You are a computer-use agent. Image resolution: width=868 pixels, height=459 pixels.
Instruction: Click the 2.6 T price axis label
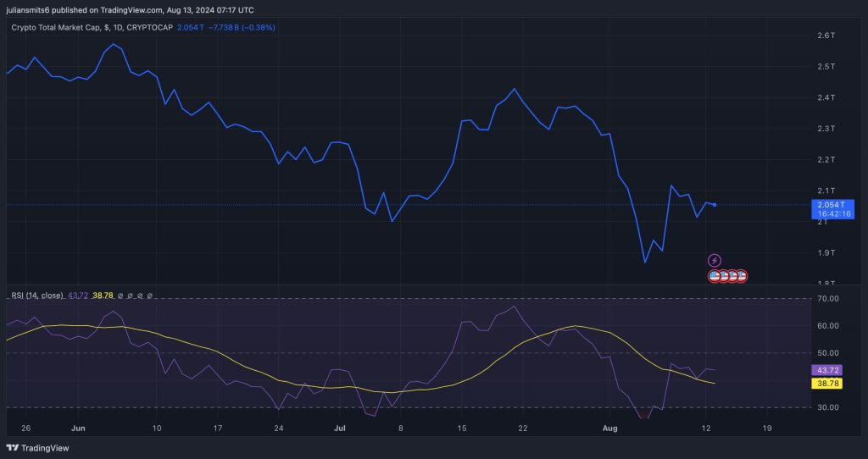pos(826,36)
